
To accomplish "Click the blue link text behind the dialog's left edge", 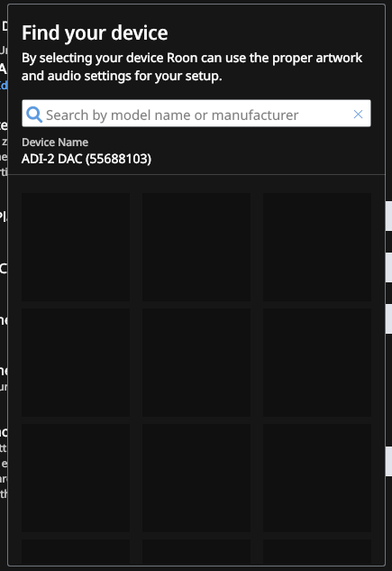I will (4, 85).
